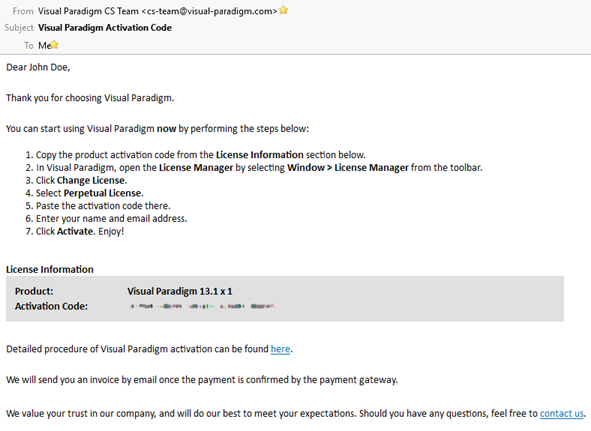Screen dimensions: 591x431
Task: Click the 'From' header label
Action: [x=23, y=11]
